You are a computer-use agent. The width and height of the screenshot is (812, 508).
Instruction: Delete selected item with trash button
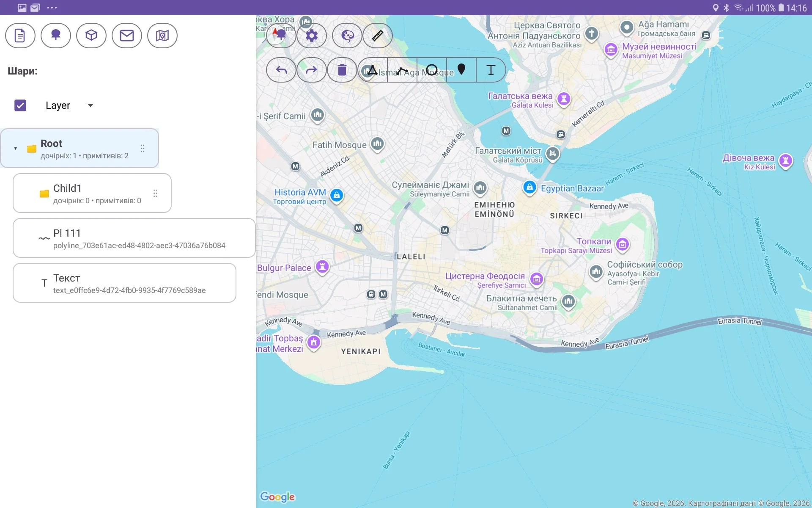click(342, 70)
